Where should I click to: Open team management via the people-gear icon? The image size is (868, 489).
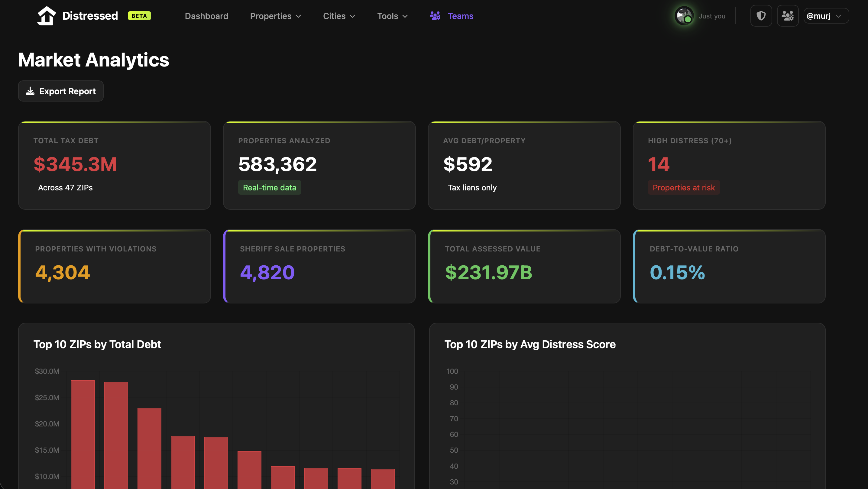coord(788,15)
